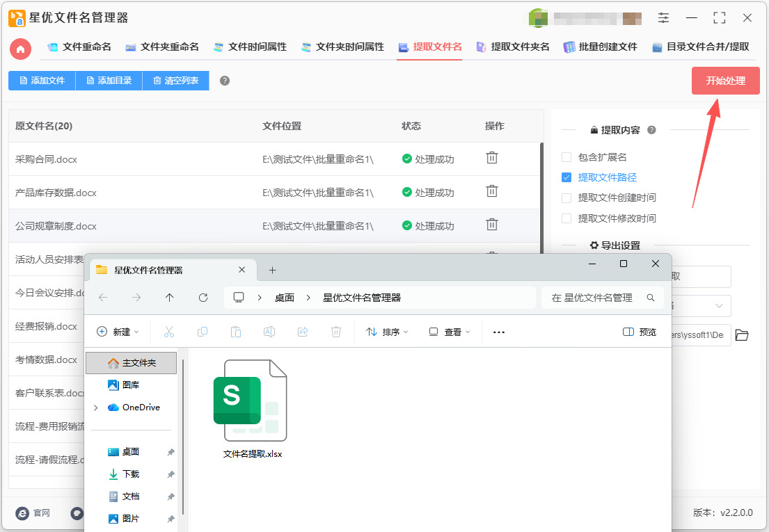Refresh the Explorer folder view
Viewport: 769px width, 532px height.
(x=203, y=298)
